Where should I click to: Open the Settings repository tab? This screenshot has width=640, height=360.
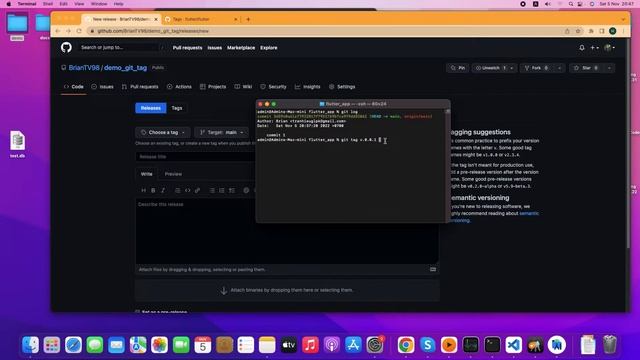pyautogui.click(x=342, y=87)
